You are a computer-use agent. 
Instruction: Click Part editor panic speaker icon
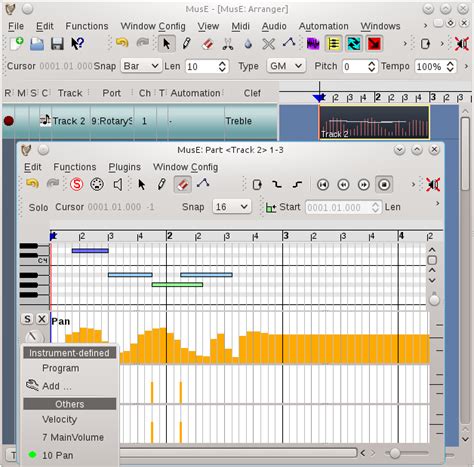click(433, 184)
